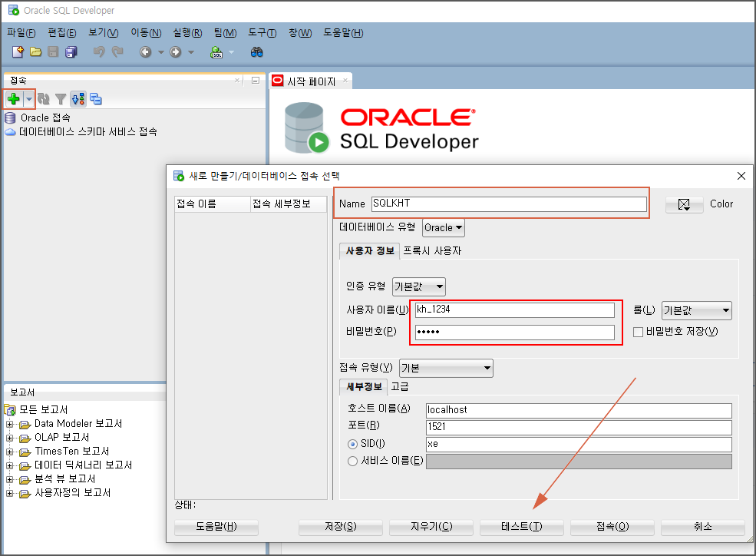
Task: Open the 팀 menu
Action: coord(225,33)
